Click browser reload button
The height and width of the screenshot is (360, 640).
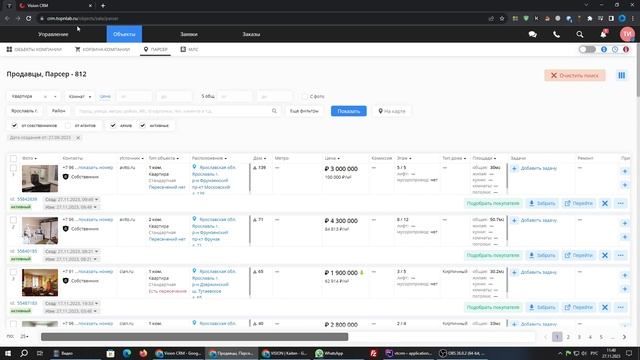pyautogui.click(x=29, y=18)
